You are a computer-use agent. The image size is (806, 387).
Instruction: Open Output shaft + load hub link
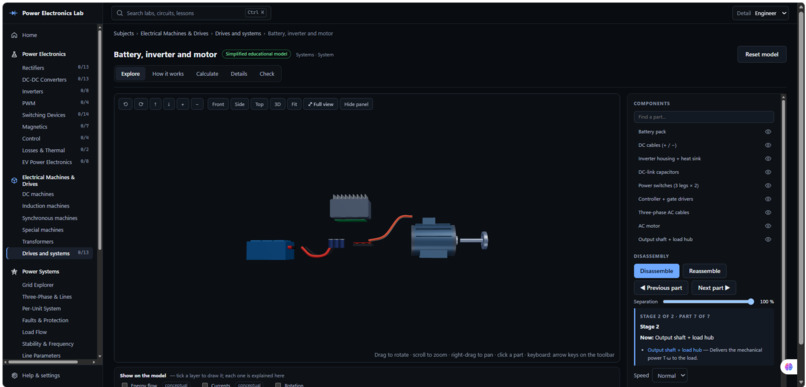coord(674,350)
